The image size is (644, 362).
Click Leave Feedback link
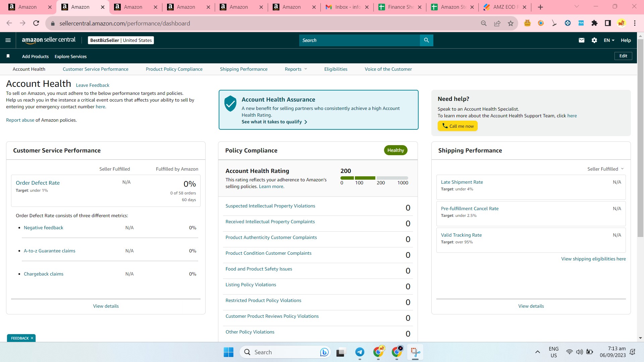pos(93,85)
